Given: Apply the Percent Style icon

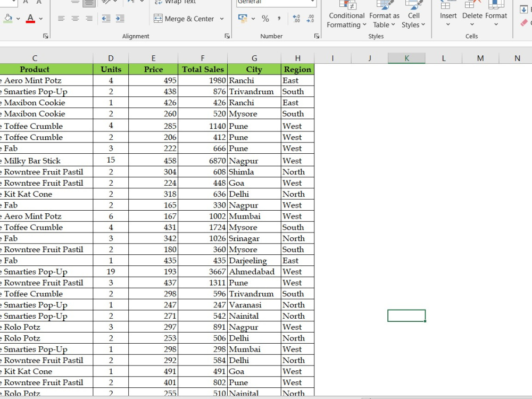Looking at the screenshot, I should point(265,19).
